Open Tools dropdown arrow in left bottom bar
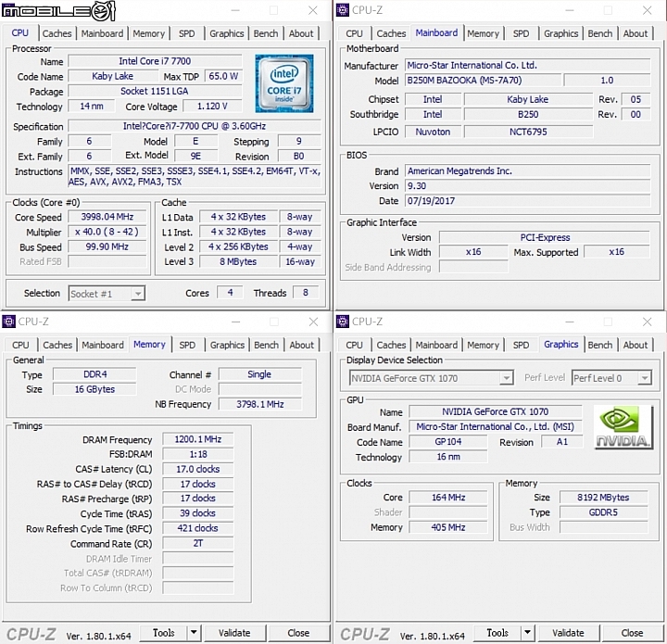This screenshot has width=667, height=644. (194, 633)
